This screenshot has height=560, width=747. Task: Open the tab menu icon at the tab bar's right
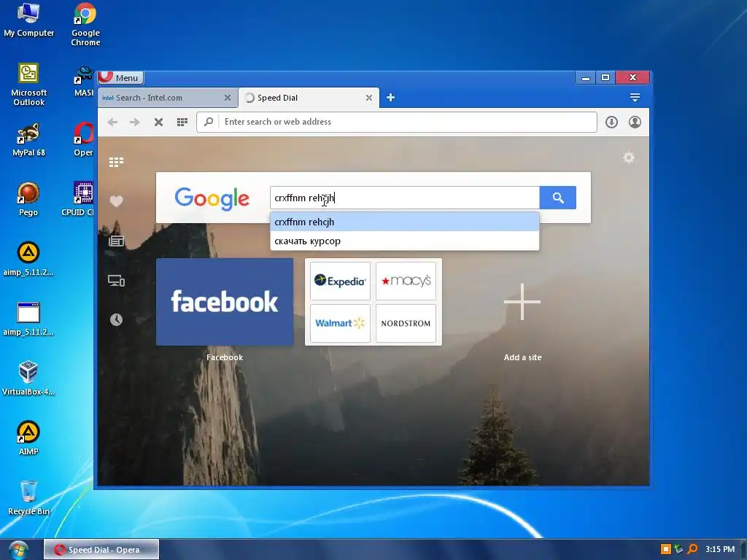coord(635,98)
